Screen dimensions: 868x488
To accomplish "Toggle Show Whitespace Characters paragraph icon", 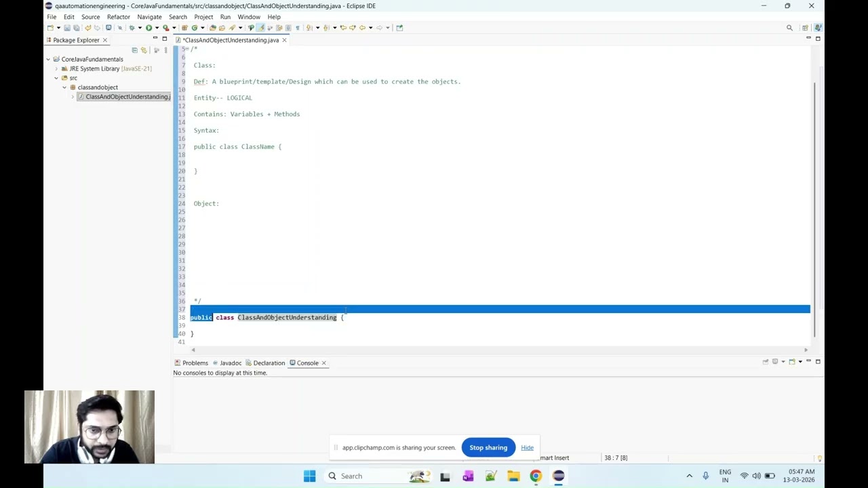I will (297, 28).
